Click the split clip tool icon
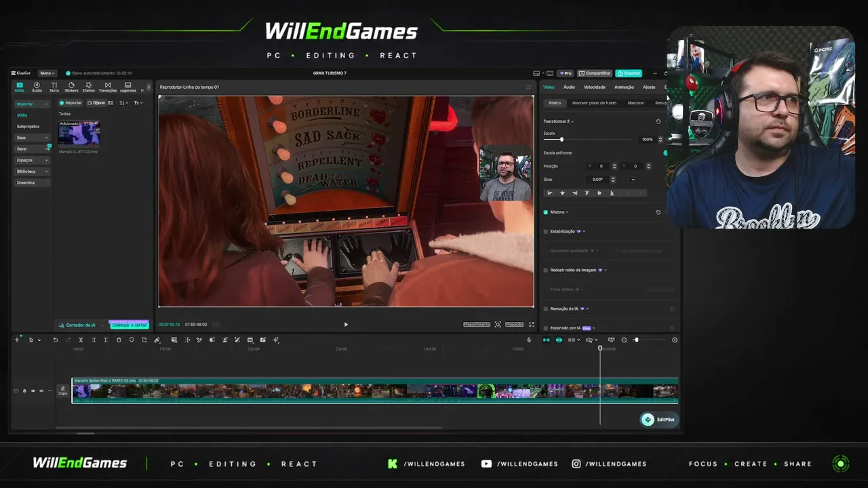This screenshot has height=488, width=868. pos(81,340)
